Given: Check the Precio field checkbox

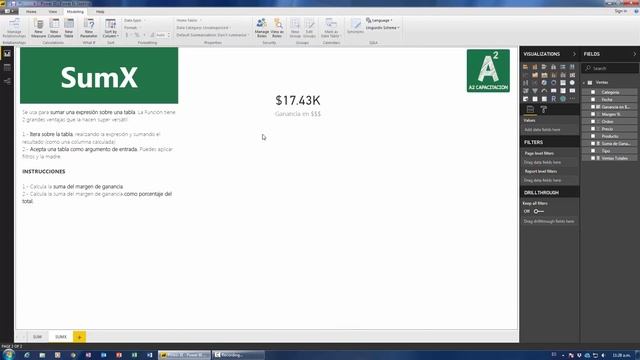Looking at the screenshot, I should [593, 129].
